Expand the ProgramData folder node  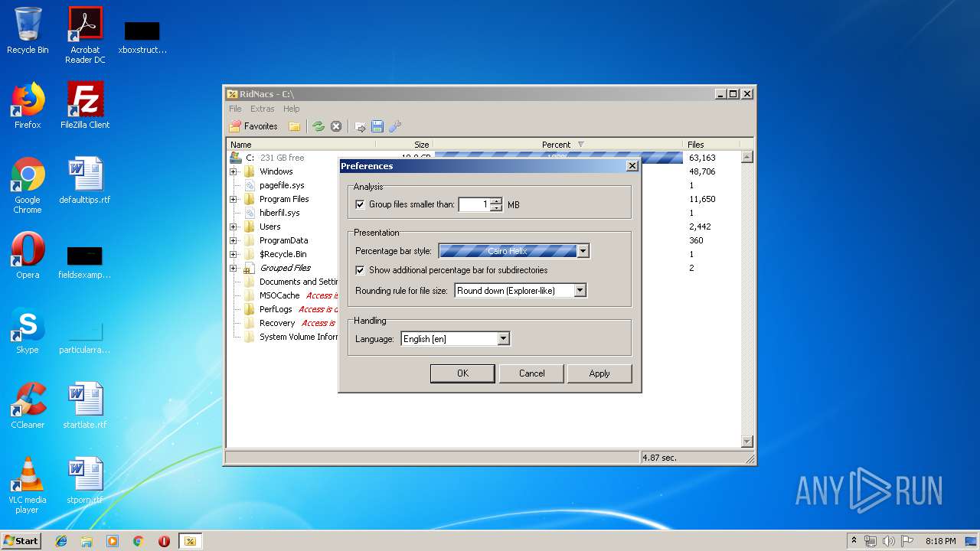click(234, 240)
